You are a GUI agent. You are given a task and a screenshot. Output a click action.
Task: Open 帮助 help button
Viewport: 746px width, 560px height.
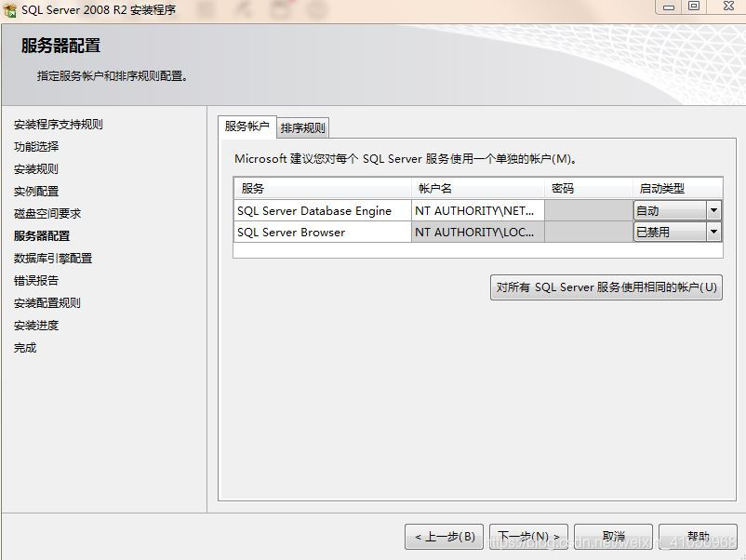698,537
